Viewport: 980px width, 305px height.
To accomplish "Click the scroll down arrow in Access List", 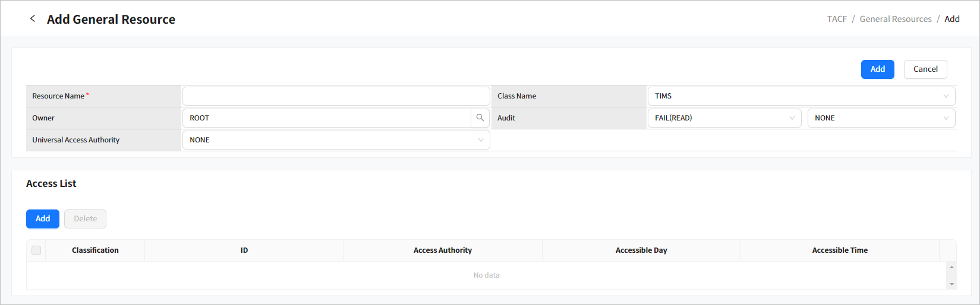I will (x=951, y=284).
